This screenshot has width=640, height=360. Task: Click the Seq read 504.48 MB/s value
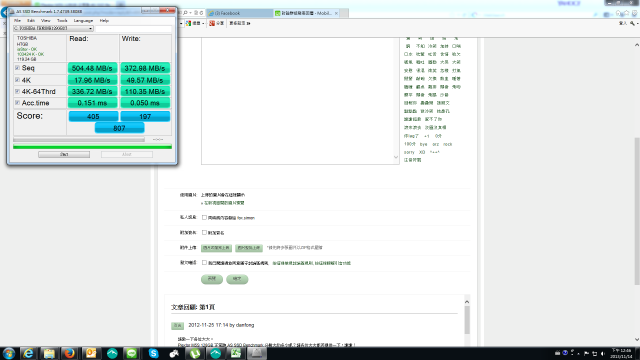[x=92, y=68]
